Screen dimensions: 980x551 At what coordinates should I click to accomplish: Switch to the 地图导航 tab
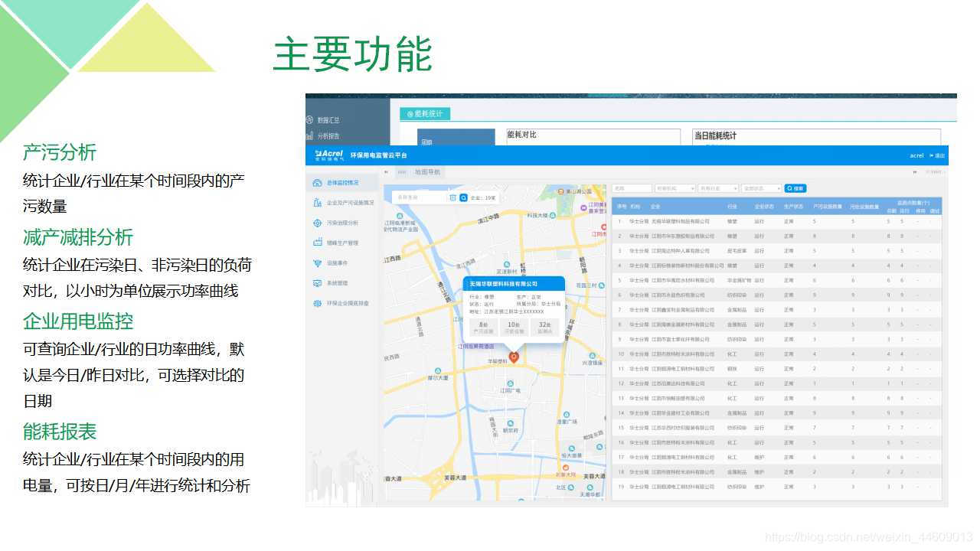click(x=427, y=172)
